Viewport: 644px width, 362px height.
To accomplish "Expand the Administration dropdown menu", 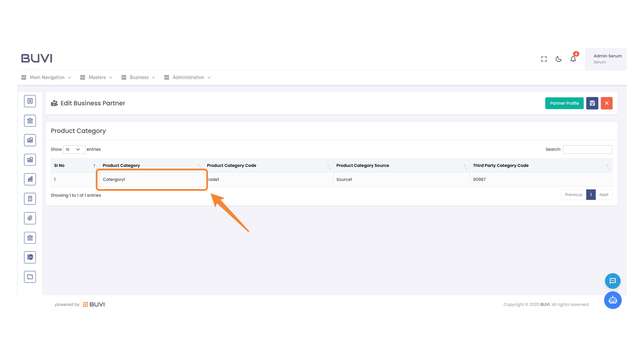I will coord(188,77).
